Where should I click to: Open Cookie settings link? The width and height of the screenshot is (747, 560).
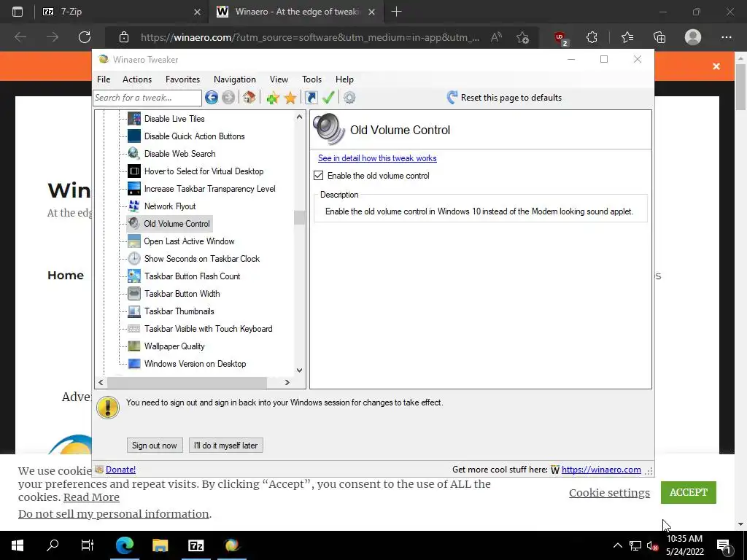609,493
